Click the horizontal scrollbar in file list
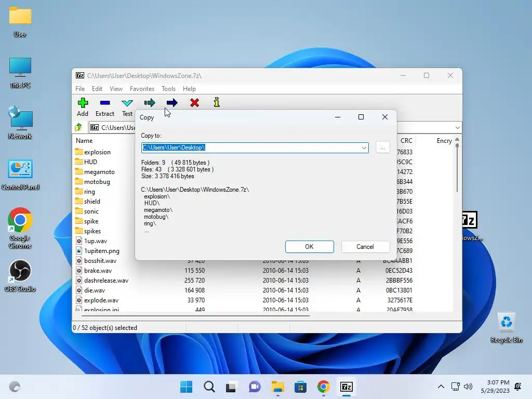 pyautogui.click(x=196, y=315)
